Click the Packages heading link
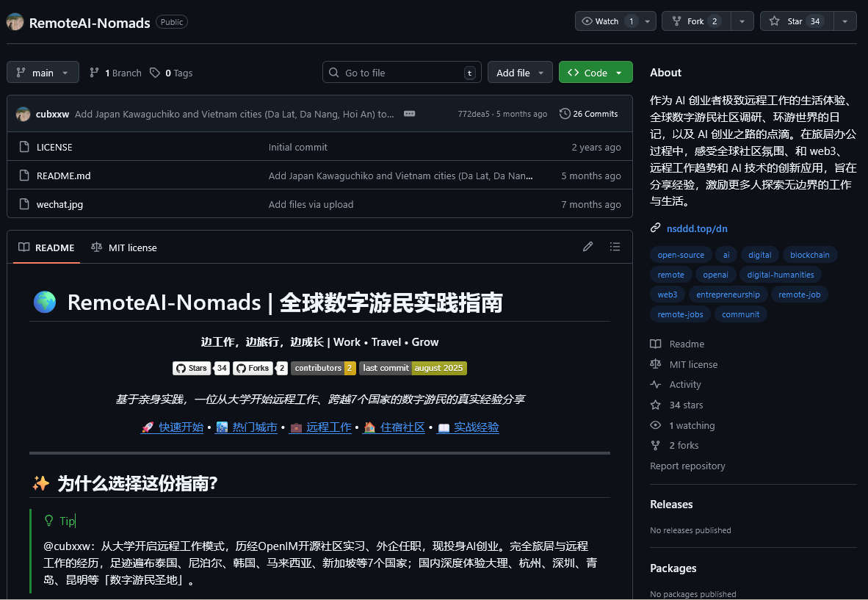Image resolution: width=868 pixels, height=600 pixels. [673, 568]
